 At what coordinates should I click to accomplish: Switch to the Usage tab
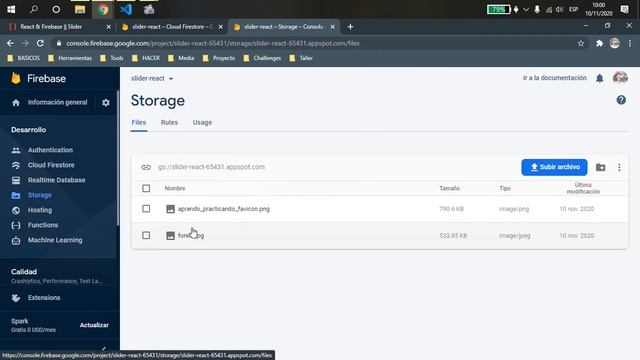pos(202,122)
